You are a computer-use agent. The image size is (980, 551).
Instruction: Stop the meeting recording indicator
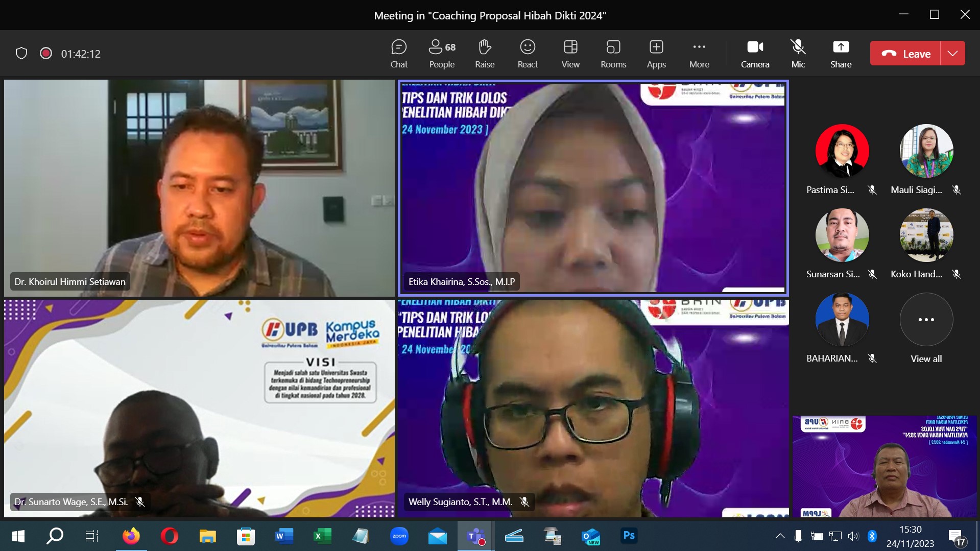tap(45, 53)
